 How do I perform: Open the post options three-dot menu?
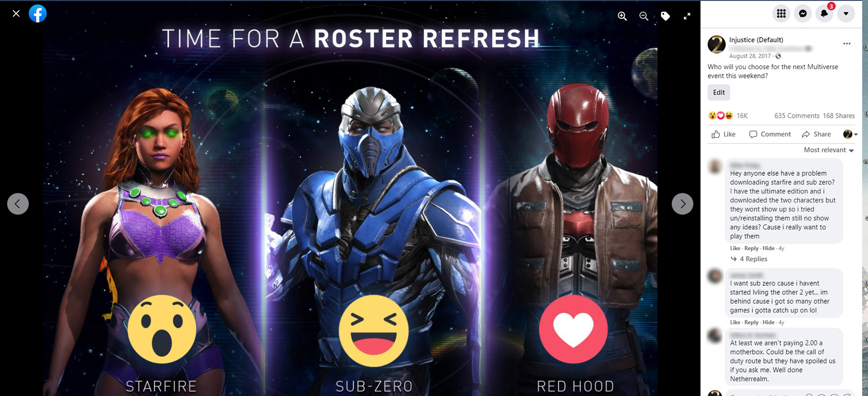point(847,43)
